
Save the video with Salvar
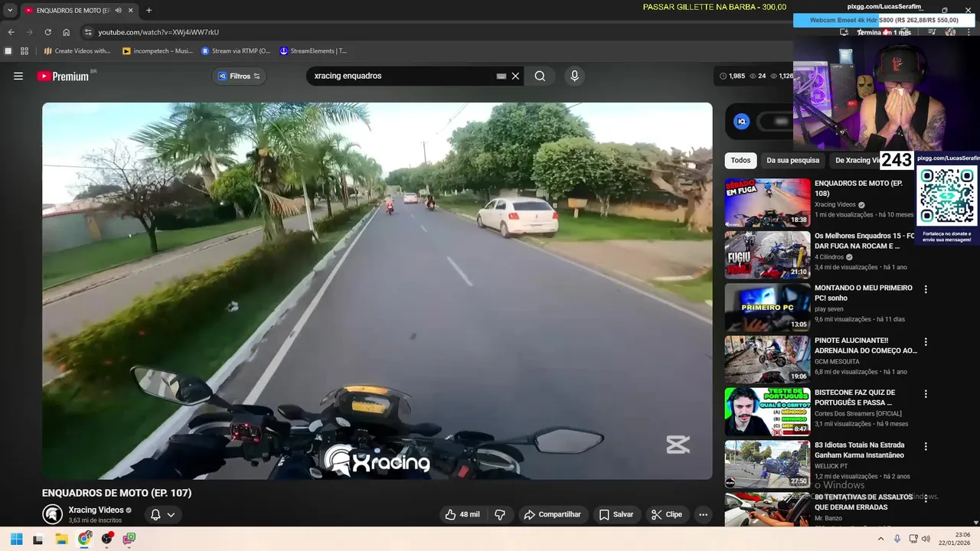(616, 514)
